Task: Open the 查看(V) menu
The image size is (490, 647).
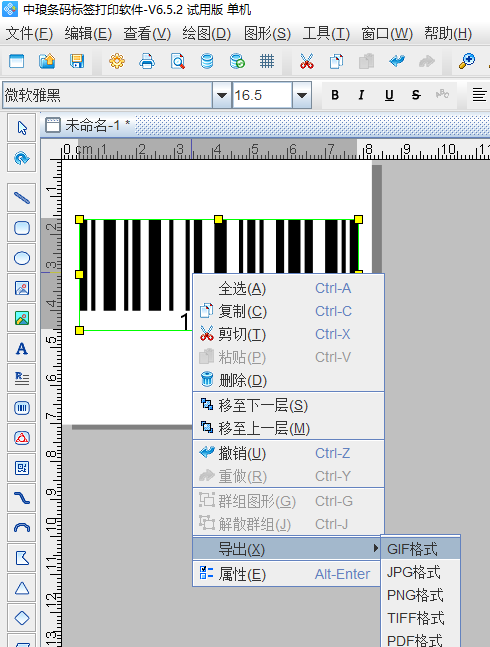Action: pos(147,34)
